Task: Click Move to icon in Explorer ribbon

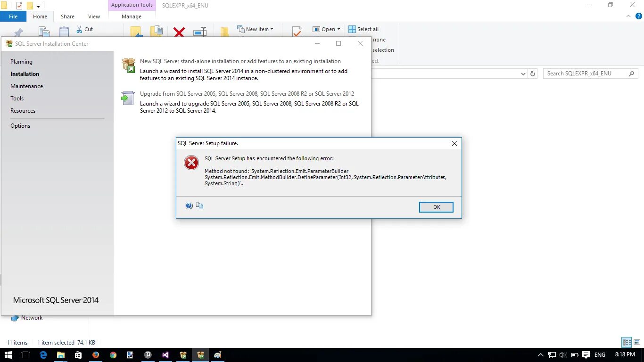Action: tap(136, 32)
